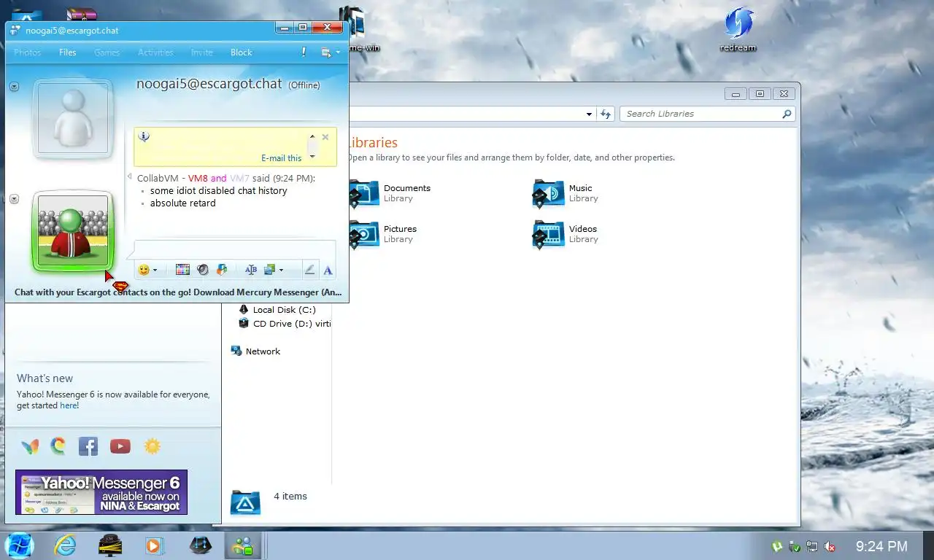Send a nudge with the exclamation mark icon
The height and width of the screenshot is (560, 934).
pos(304,52)
